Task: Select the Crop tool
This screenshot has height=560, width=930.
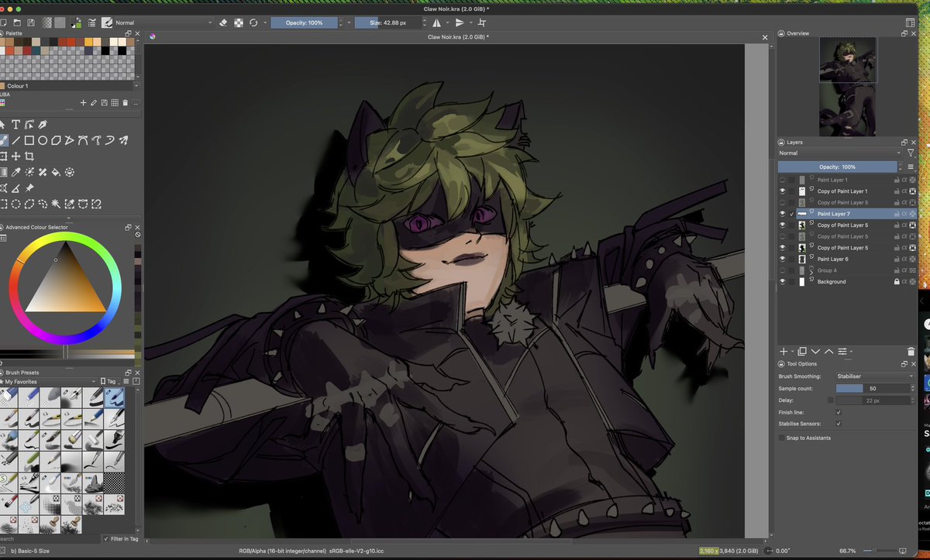Action: pyautogui.click(x=29, y=156)
